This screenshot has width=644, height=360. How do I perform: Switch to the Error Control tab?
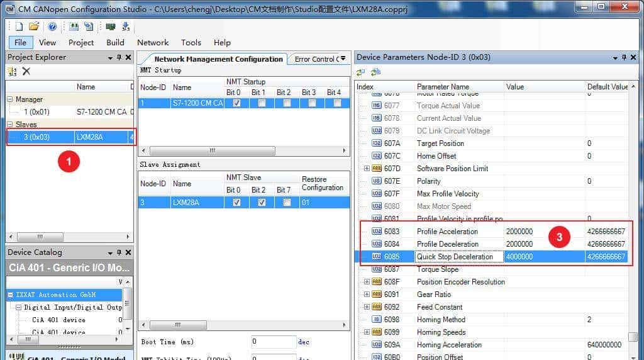coord(320,59)
